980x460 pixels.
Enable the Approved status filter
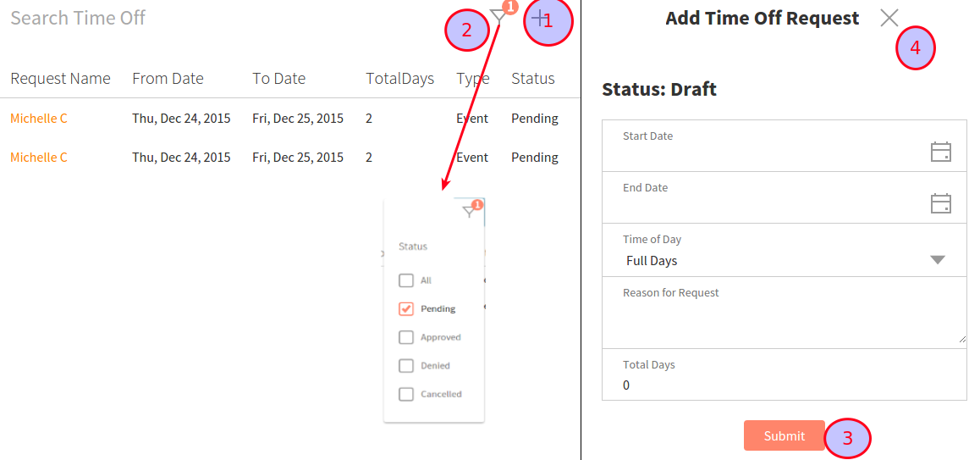pyautogui.click(x=406, y=337)
